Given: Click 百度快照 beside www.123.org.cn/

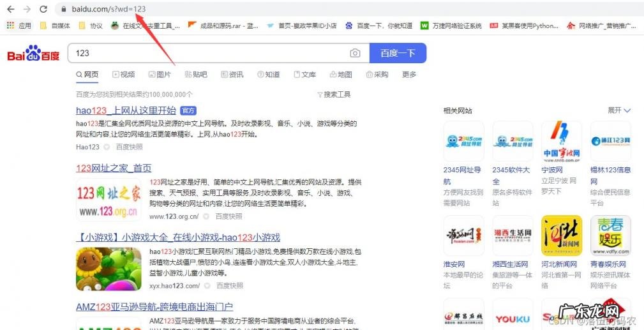Looking at the screenshot, I should (229, 216).
